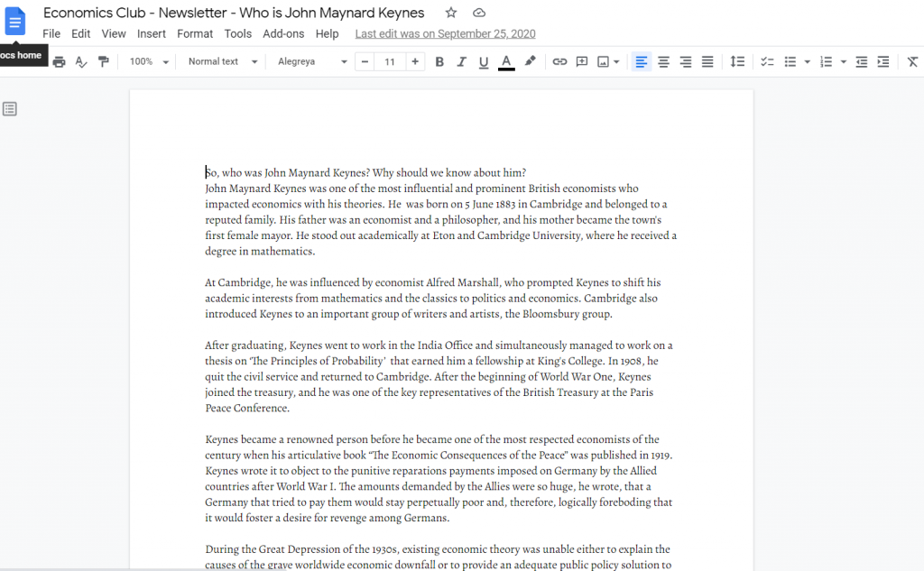This screenshot has width=924, height=571.
Task: Decrease the paragraph indent
Action: coord(862,62)
